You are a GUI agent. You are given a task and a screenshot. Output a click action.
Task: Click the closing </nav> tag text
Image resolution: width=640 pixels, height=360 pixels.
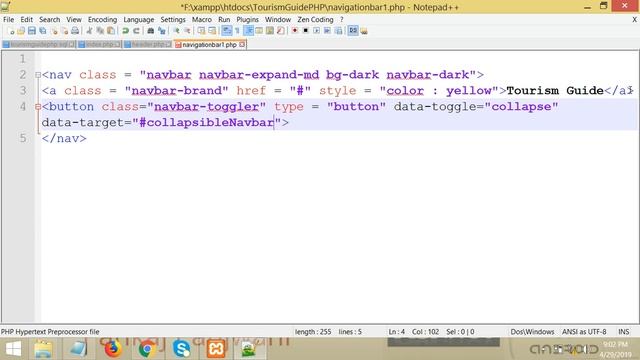64,138
